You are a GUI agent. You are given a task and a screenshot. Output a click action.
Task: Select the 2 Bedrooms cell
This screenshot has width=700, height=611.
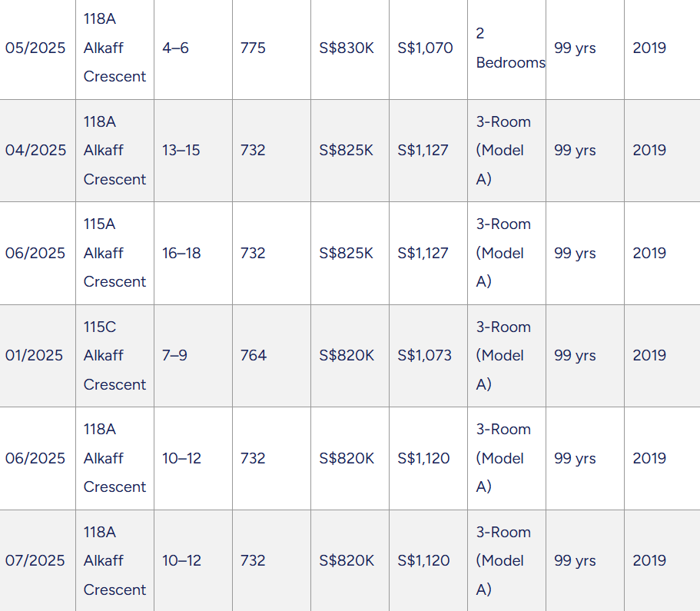[506, 48]
